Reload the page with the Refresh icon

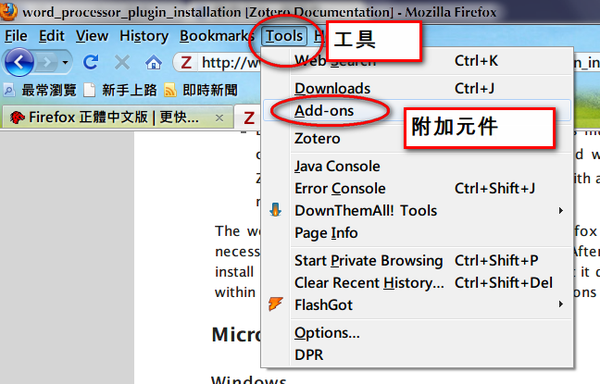(x=91, y=62)
